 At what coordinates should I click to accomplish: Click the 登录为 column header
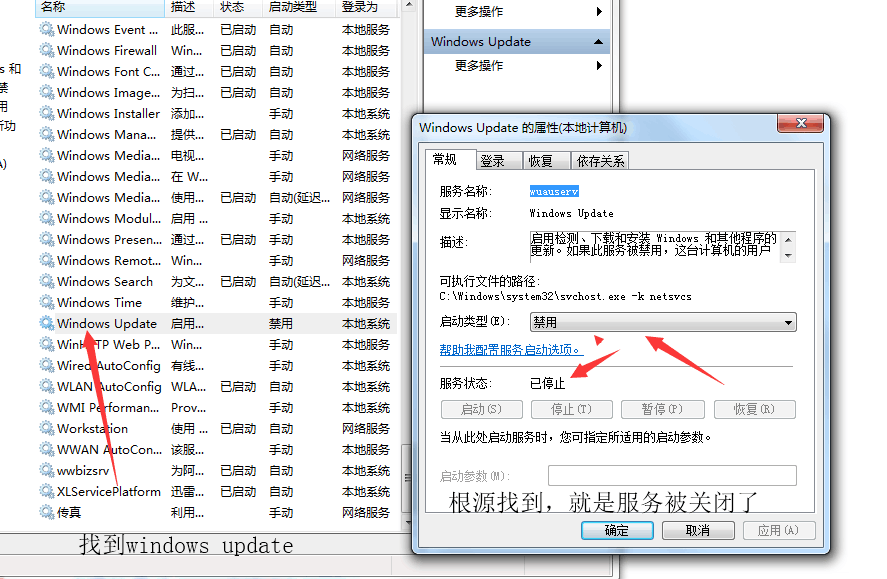(x=368, y=7)
